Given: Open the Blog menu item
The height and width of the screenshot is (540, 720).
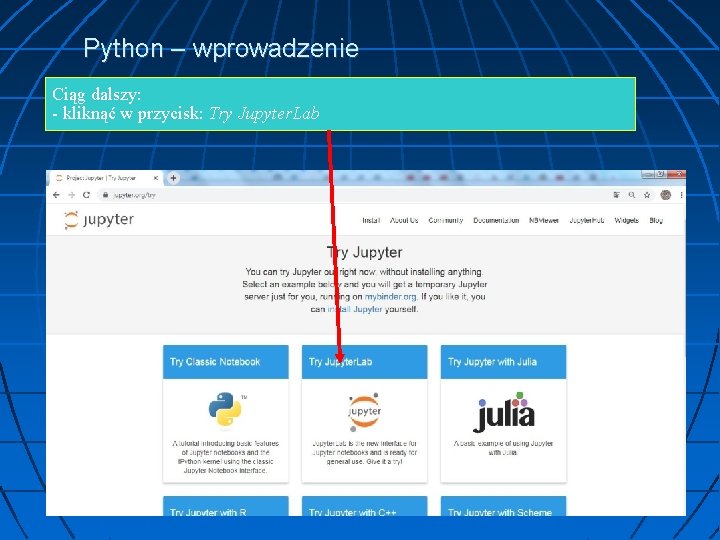Looking at the screenshot, I should tap(656, 220).
